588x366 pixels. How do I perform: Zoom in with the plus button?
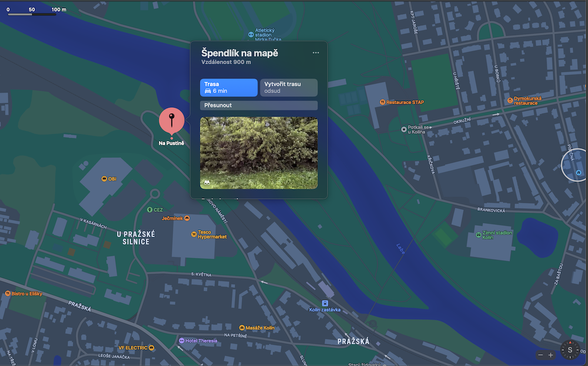(x=550, y=355)
